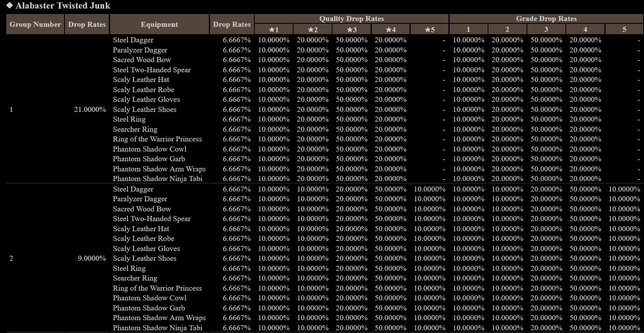Select "Phantom Shadow Arm Wraps" in group 1
Image resolution: width=644 pixels, height=333 pixels.
[159, 169]
